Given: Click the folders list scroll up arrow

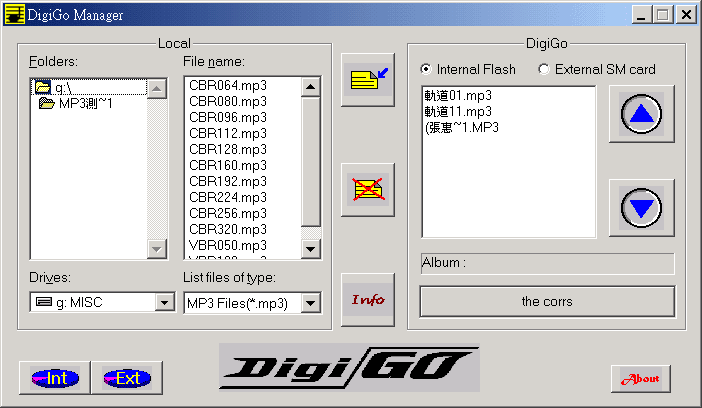Looking at the screenshot, I should (157, 88).
